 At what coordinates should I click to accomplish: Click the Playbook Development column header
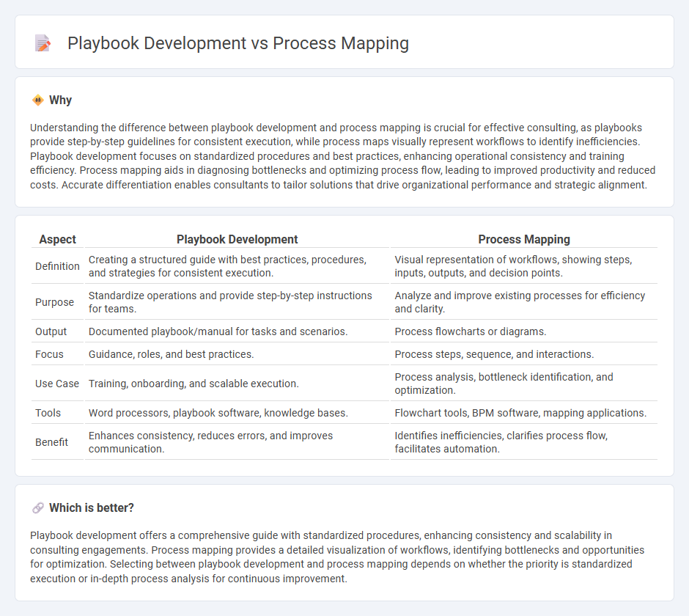pos(237,239)
